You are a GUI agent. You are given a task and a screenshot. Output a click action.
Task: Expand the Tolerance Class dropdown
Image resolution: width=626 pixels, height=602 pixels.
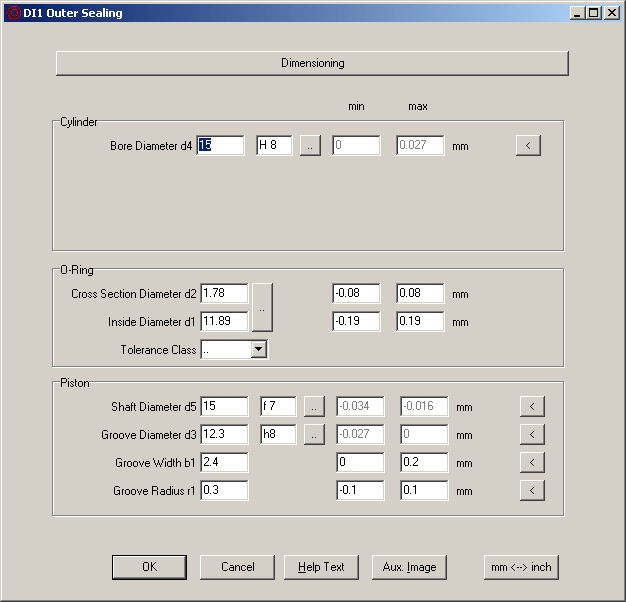(x=259, y=350)
